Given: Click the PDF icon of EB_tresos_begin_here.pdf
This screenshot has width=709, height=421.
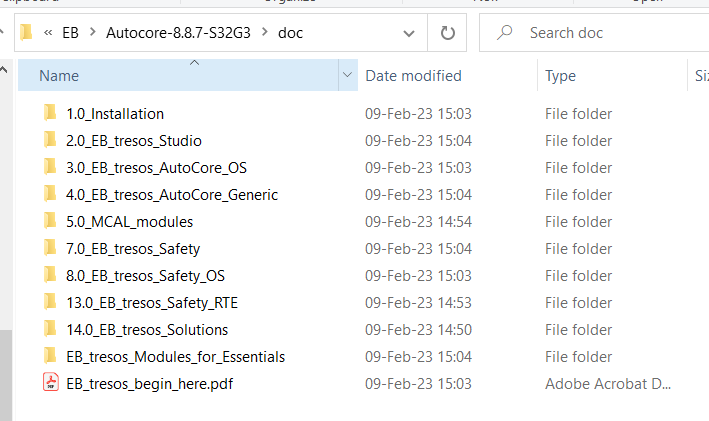Looking at the screenshot, I should (x=51, y=383).
